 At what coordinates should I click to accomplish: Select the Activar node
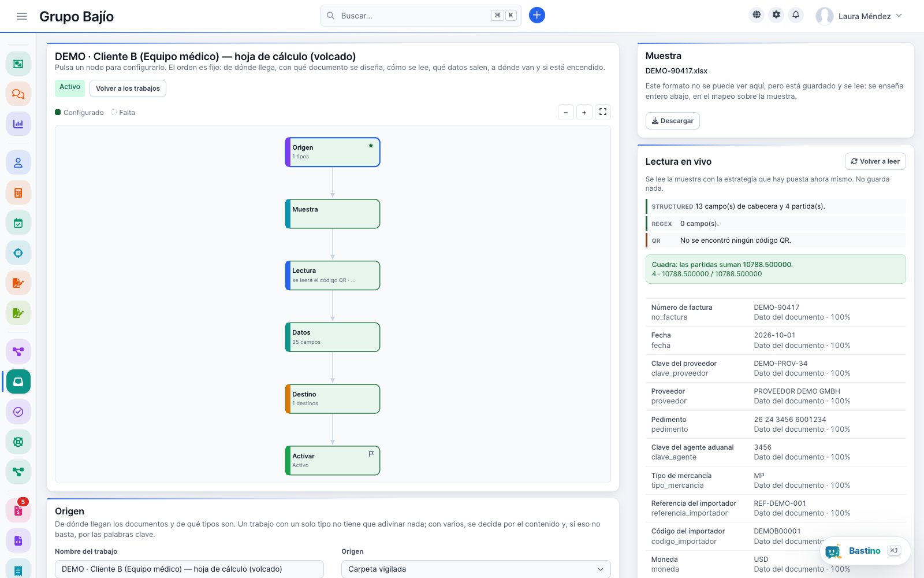coord(333,461)
